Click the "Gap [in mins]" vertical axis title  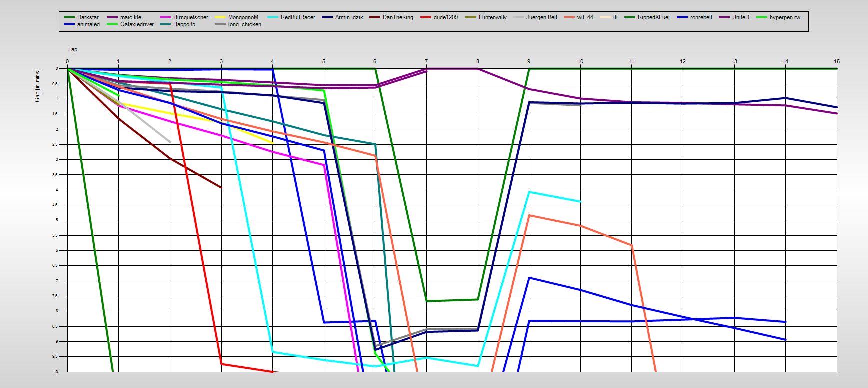(37, 86)
